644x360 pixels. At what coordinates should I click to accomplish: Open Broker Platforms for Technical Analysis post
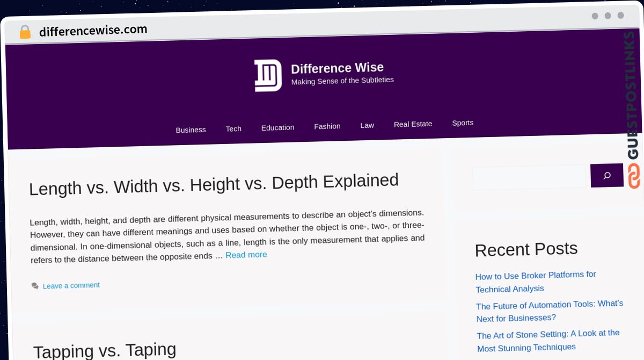coord(535,282)
